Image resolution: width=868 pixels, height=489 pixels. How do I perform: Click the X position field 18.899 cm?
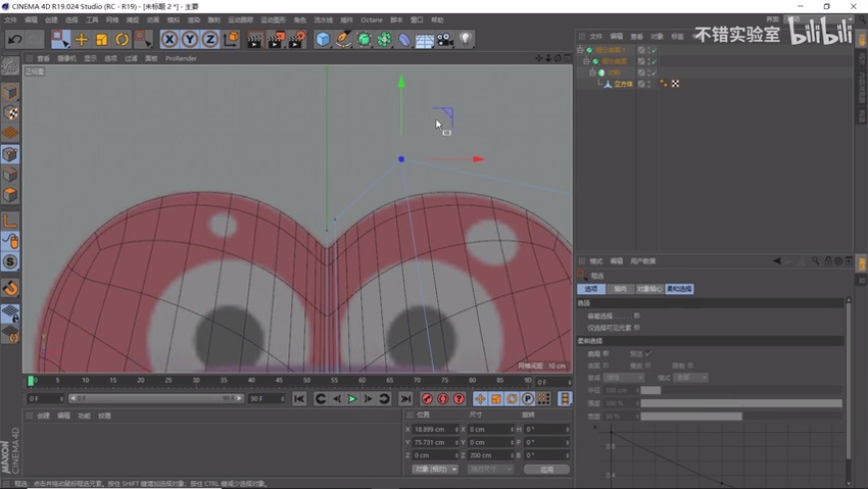pyautogui.click(x=436, y=430)
